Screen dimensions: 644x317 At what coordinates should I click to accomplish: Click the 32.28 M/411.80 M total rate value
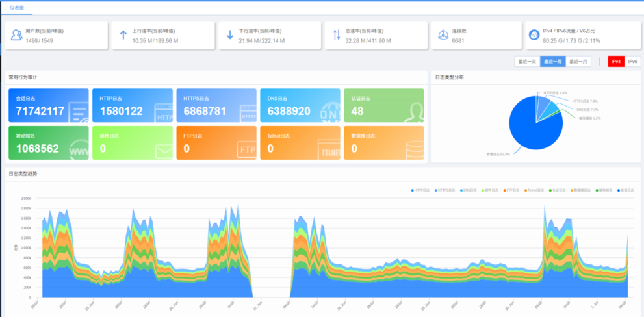pyautogui.click(x=368, y=41)
